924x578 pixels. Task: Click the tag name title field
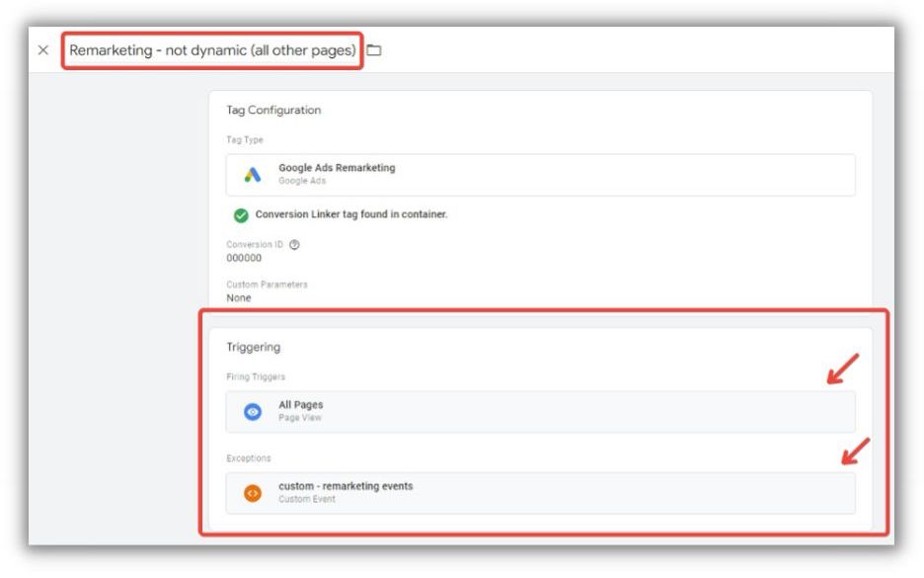point(212,50)
